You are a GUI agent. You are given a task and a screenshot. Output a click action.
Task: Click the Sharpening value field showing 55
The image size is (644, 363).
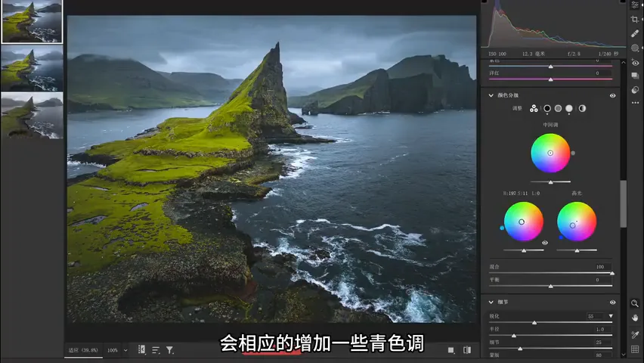(596, 316)
